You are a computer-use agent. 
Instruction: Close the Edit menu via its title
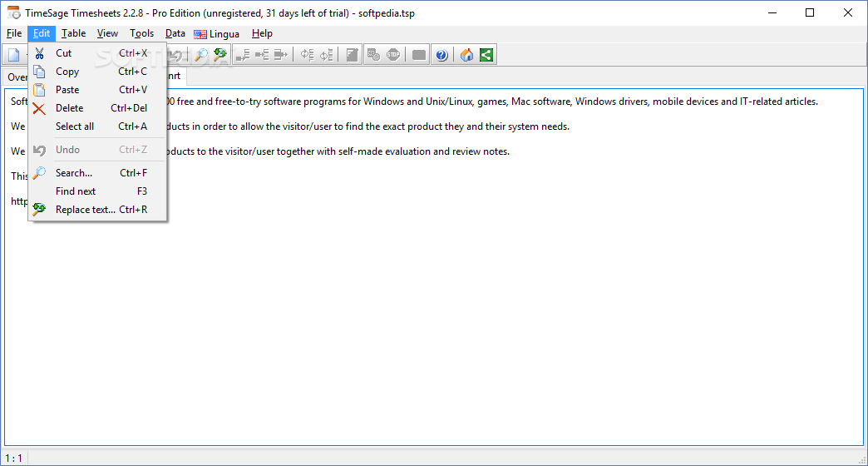42,34
